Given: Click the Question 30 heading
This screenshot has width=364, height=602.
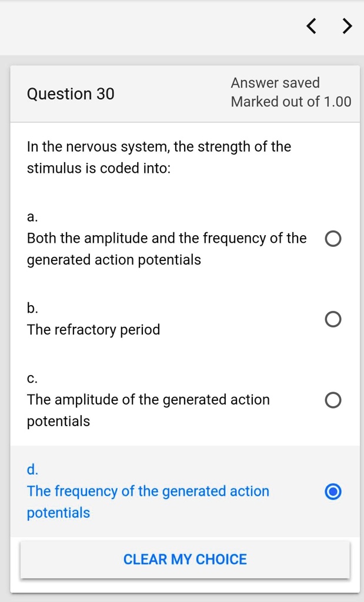Looking at the screenshot, I should [71, 94].
